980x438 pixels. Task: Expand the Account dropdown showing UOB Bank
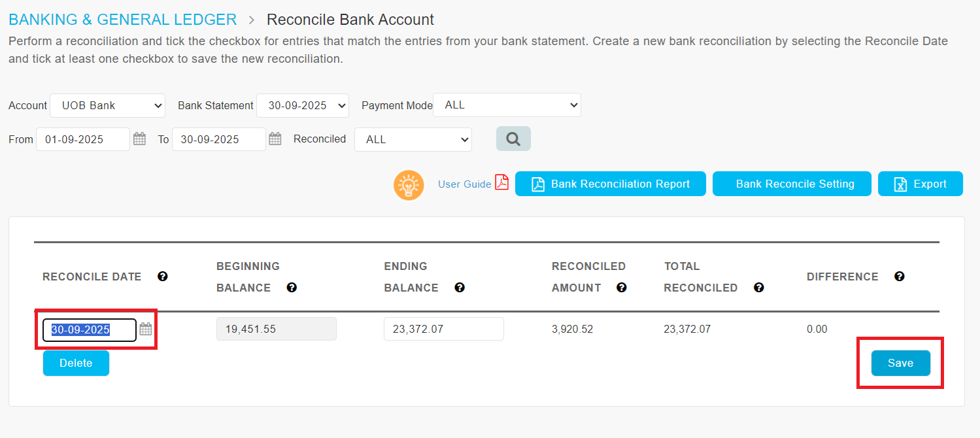click(x=107, y=105)
